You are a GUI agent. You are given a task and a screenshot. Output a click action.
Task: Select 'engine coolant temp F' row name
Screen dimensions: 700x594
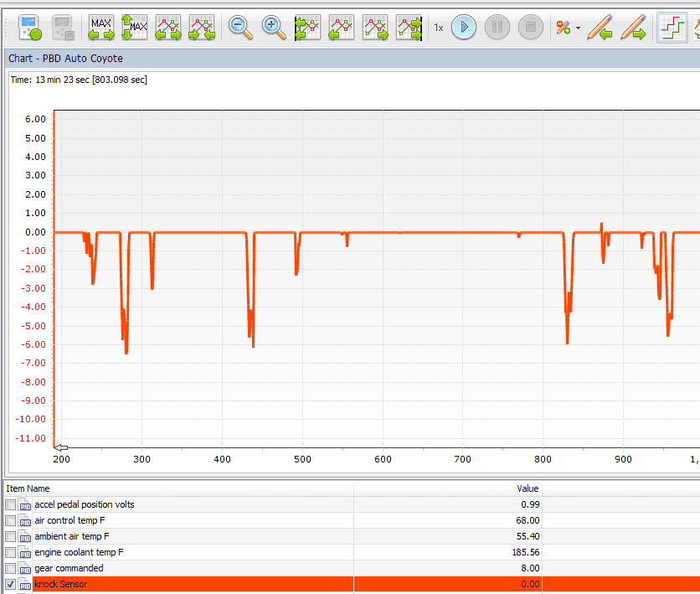pyautogui.click(x=79, y=552)
